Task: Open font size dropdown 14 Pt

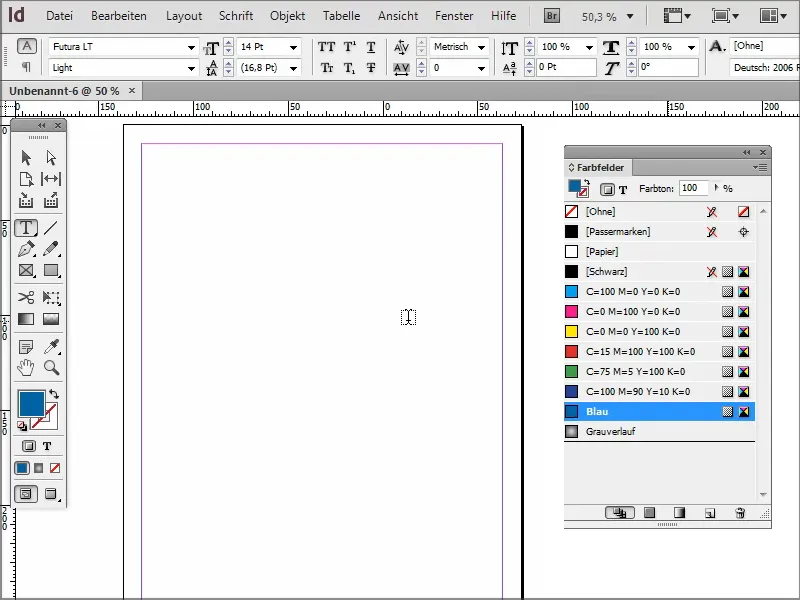Action: (x=293, y=47)
